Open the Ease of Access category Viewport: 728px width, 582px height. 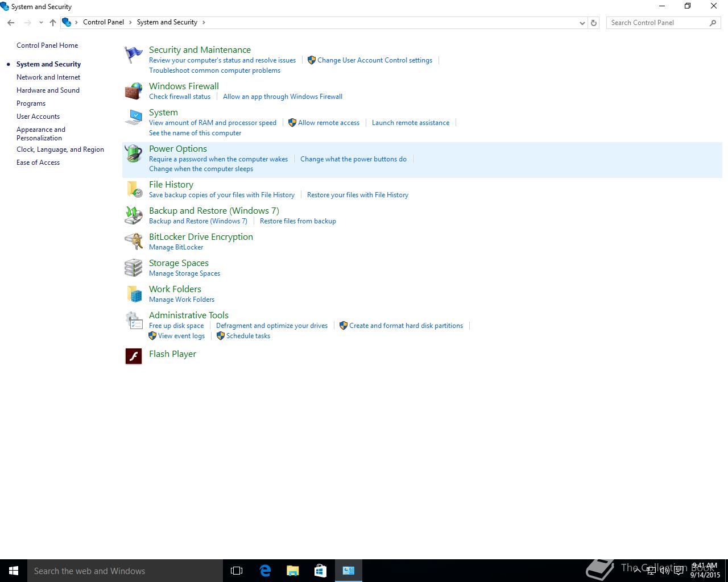[x=38, y=163]
